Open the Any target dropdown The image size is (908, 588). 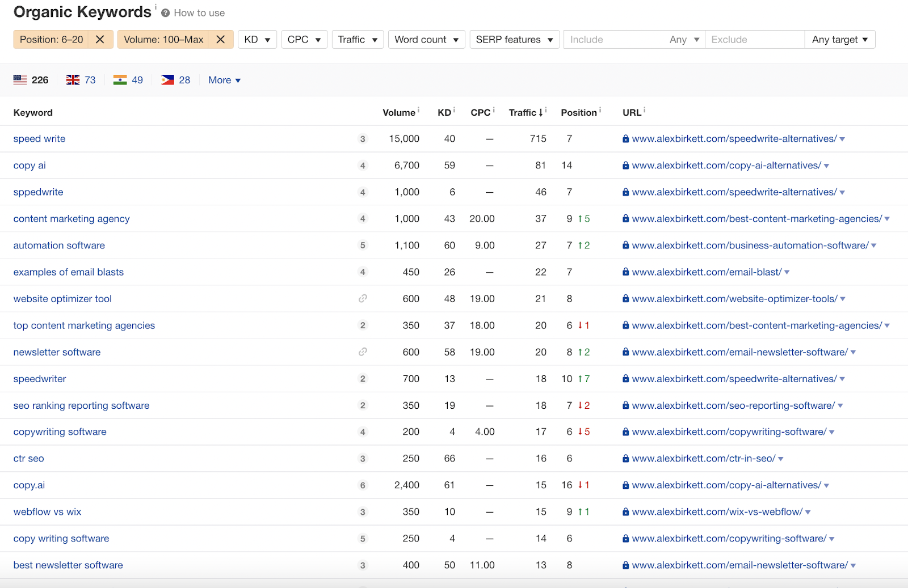(x=840, y=40)
